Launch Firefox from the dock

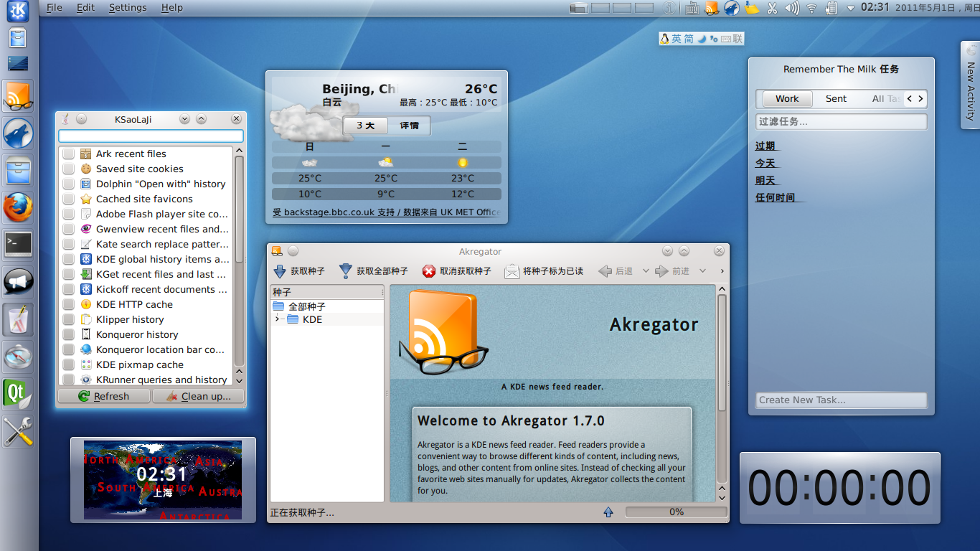(x=18, y=208)
